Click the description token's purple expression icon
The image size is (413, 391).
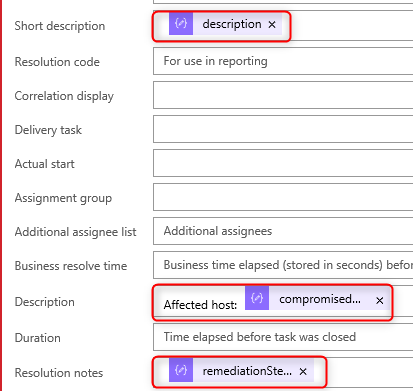pyautogui.click(x=181, y=24)
